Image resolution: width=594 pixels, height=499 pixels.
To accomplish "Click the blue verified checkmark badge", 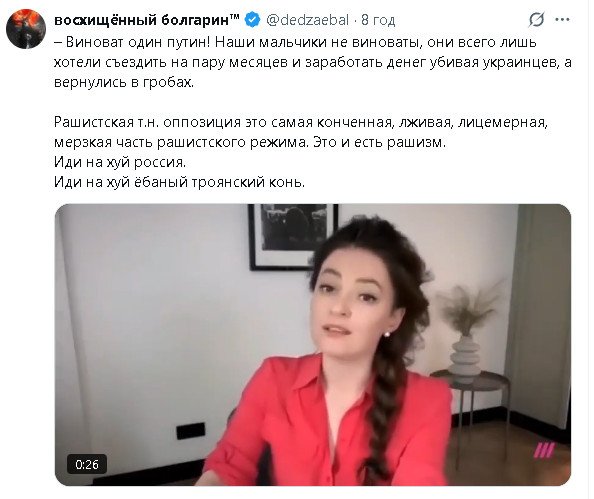I will click(252, 20).
